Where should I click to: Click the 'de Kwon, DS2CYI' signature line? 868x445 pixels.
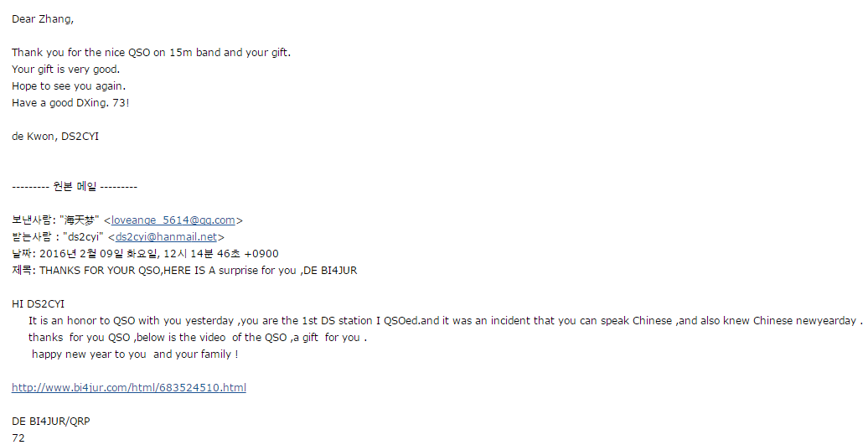(55, 136)
